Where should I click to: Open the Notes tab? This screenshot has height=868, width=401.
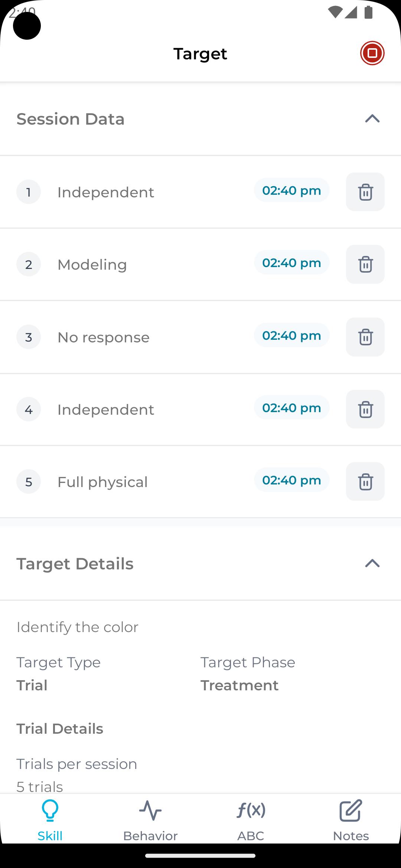(x=351, y=820)
